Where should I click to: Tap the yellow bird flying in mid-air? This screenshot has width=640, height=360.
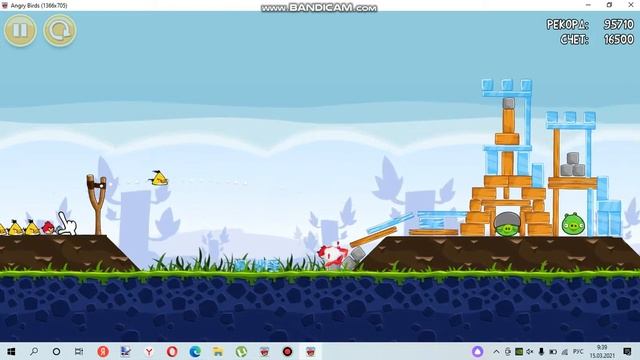pos(159,178)
